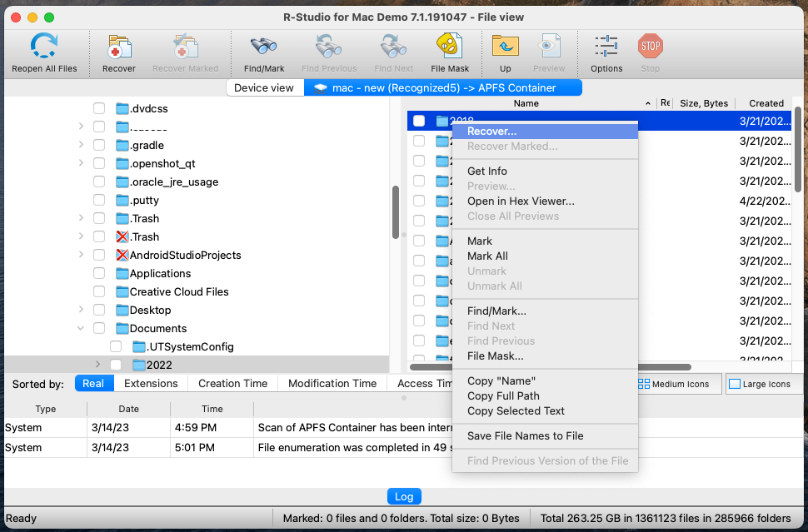Open the Find/Mark binoculars tool
Viewport: 808px width, 532px height.
[x=264, y=47]
